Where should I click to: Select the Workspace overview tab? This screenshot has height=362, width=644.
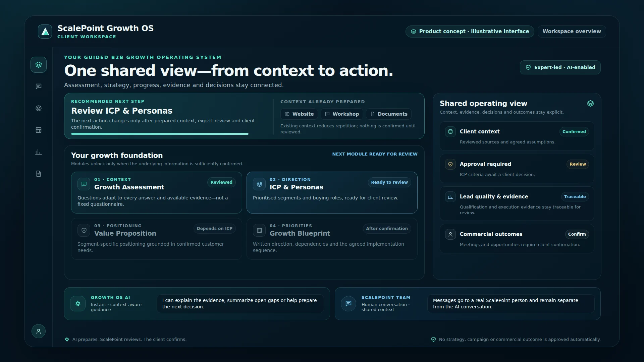click(572, 32)
